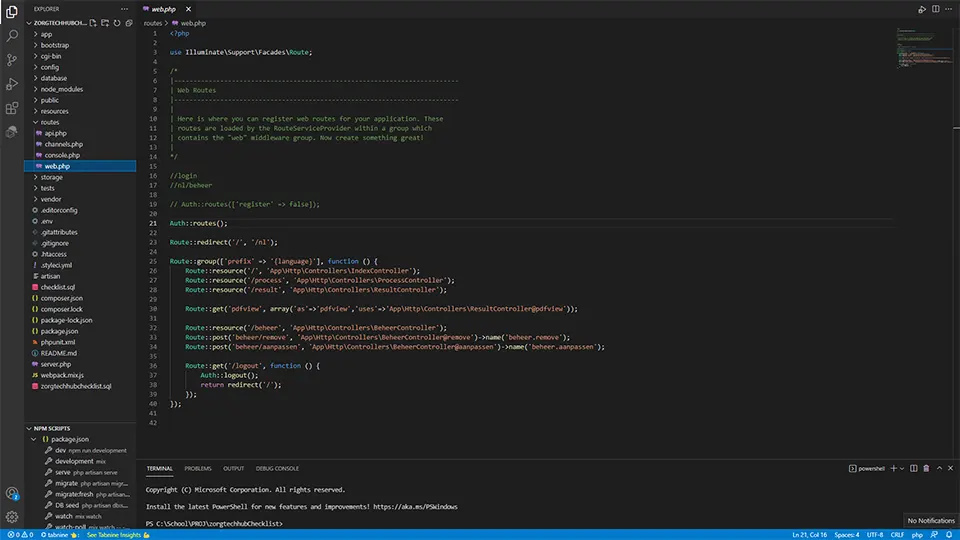The image size is (960, 540).
Task: Click errors and warnings count in status bar
Action: tap(20, 535)
